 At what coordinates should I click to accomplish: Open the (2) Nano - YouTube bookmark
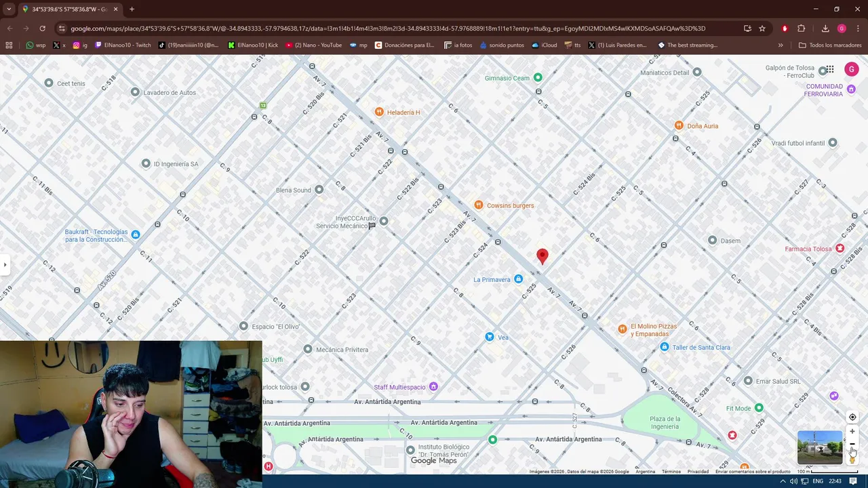pyautogui.click(x=313, y=45)
